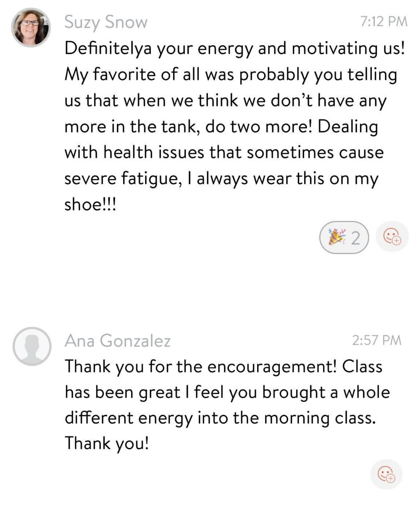Screen dimensions: 420x525
Task: Click the 7:12 PM timestamp
Action: coord(384,22)
